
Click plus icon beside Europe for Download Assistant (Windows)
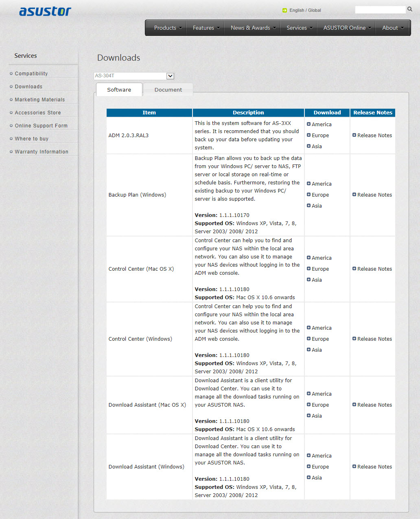point(308,466)
